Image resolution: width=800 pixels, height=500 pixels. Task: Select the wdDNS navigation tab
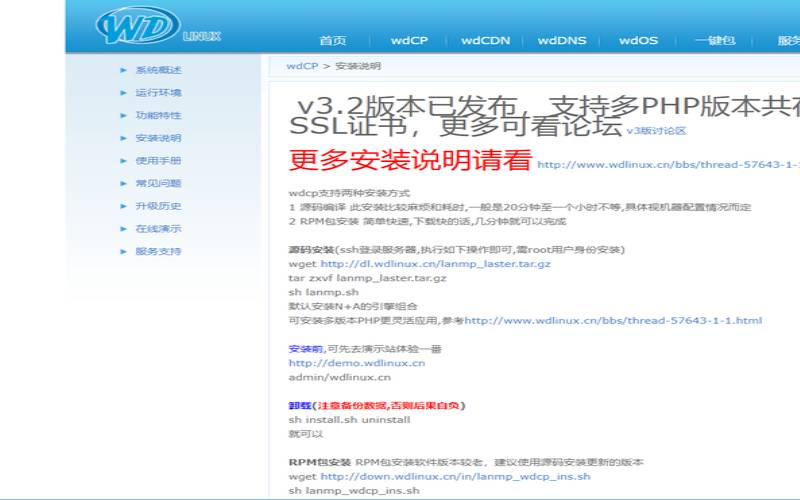562,40
